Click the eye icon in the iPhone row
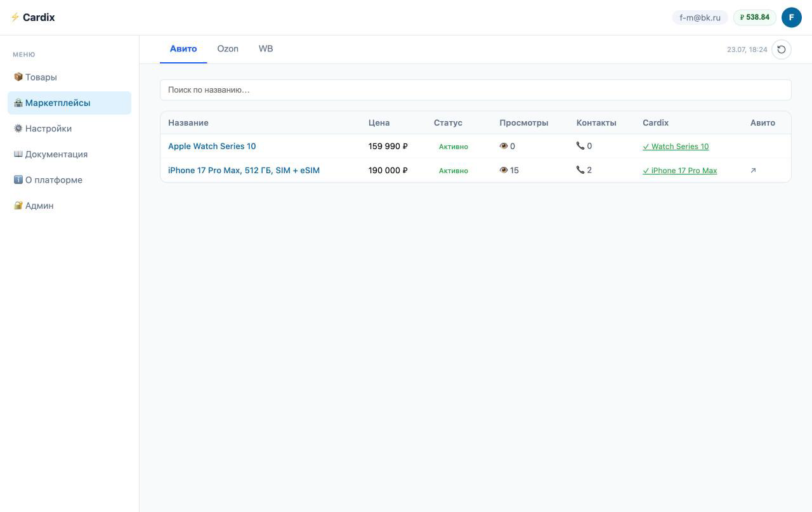 pyautogui.click(x=504, y=170)
